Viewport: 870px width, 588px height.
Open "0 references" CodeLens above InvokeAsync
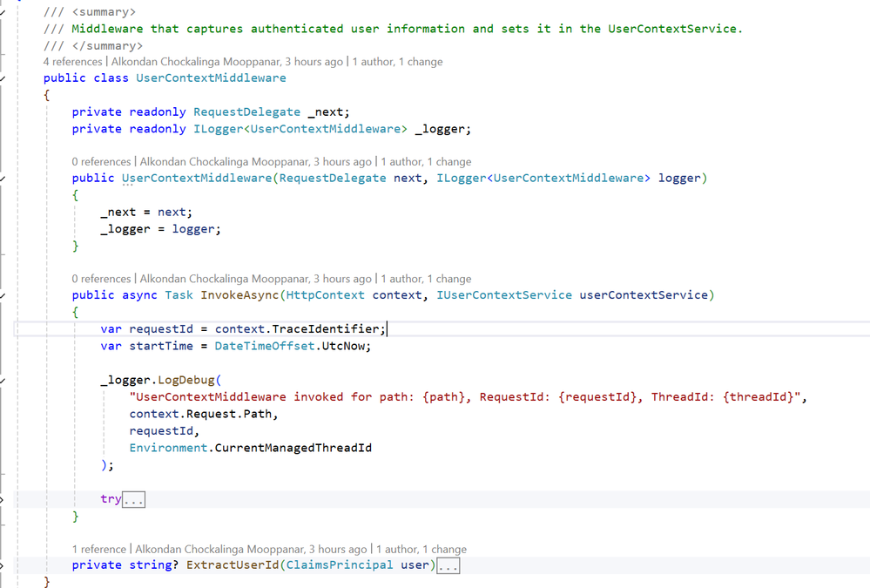tap(101, 279)
